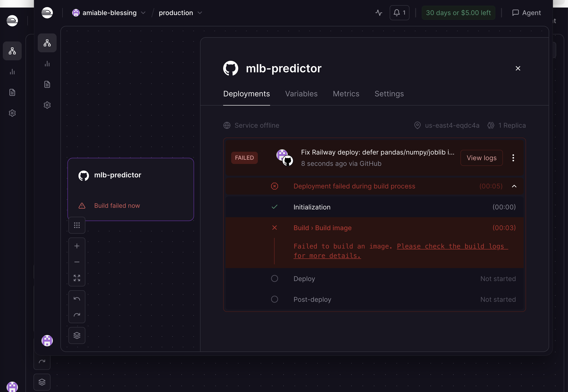The height and width of the screenshot is (392, 568).
Task: Undo the last canvas change
Action: [x=77, y=299]
